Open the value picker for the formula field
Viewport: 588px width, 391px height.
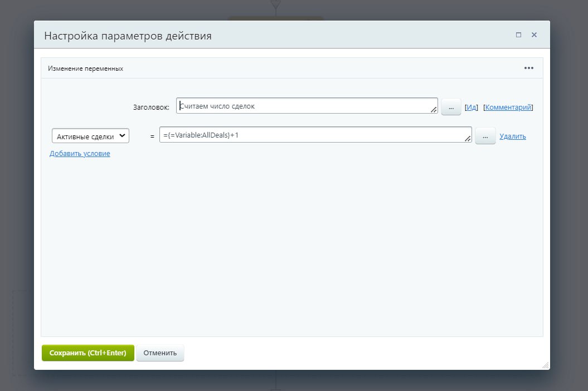[x=485, y=136]
